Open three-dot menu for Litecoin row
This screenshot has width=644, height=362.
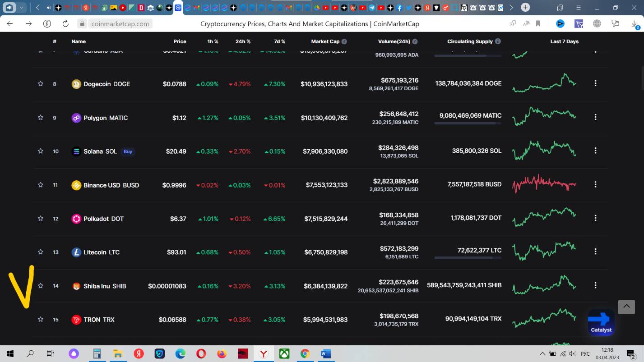click(x=595, y=252)
